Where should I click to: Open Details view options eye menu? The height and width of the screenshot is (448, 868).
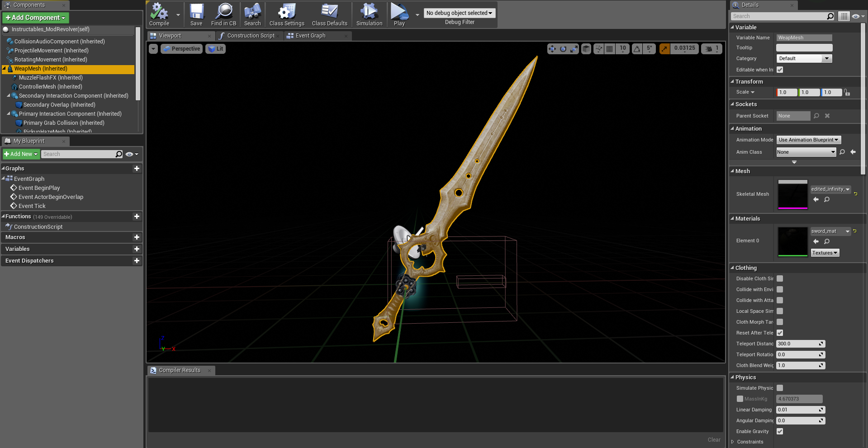point(858,16)
